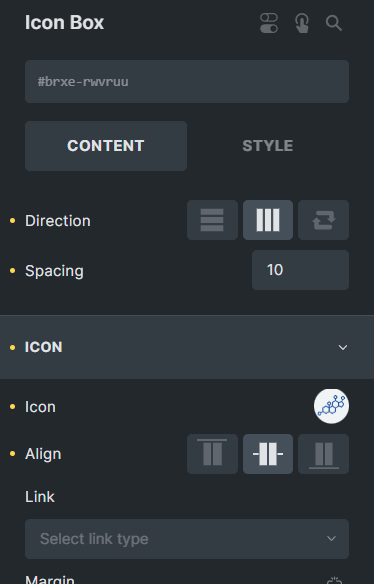Open the Select link type dropdown

coord(187,539)
